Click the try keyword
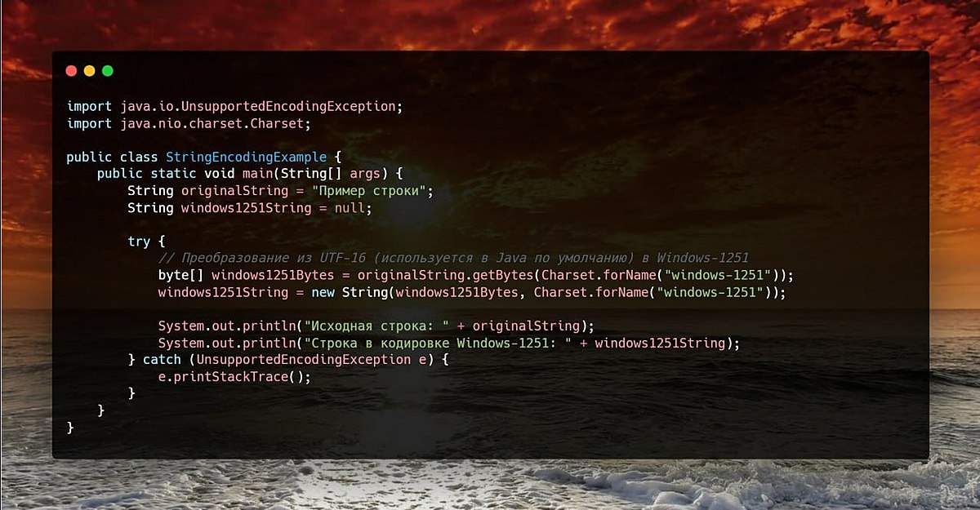 139,242
